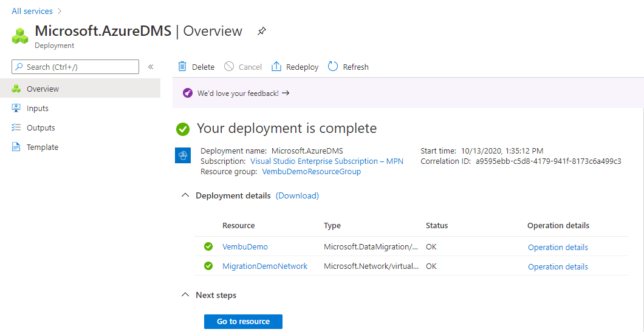Screen dimensions: 644x332
Task: Click the Correlation ID value a9595ebb-c5d8...
Action: (548, 161)
